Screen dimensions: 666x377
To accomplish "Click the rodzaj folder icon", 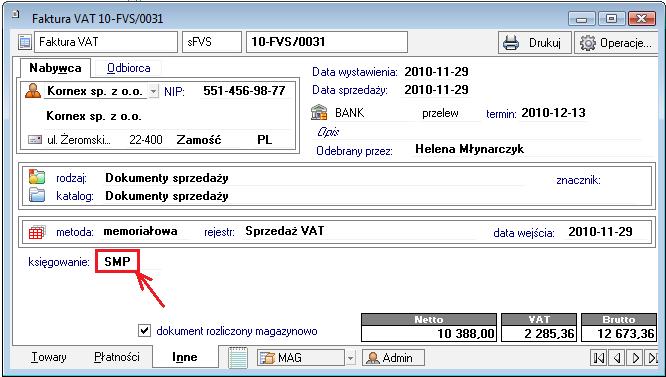I will coord(37,177).
